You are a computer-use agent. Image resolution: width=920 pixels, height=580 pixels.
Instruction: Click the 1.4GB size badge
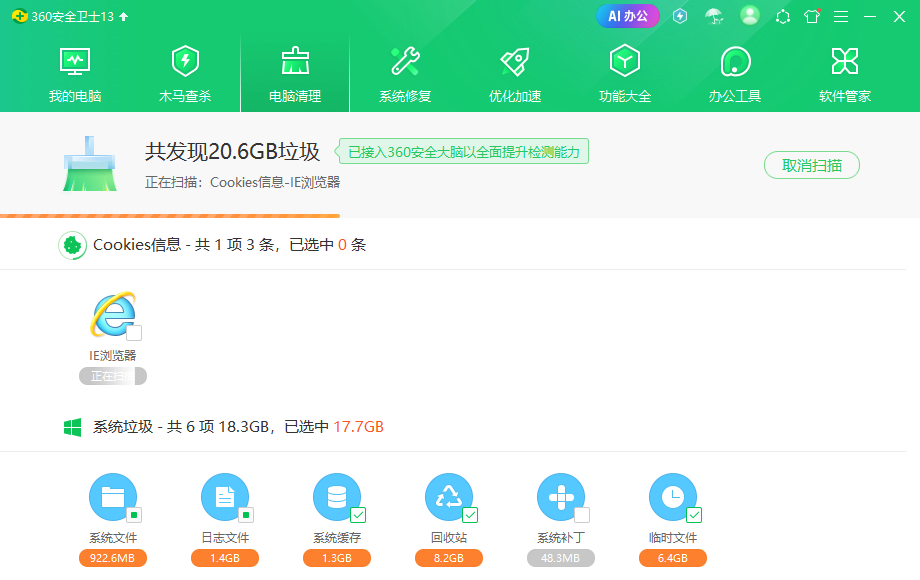(x=225, y=558)
